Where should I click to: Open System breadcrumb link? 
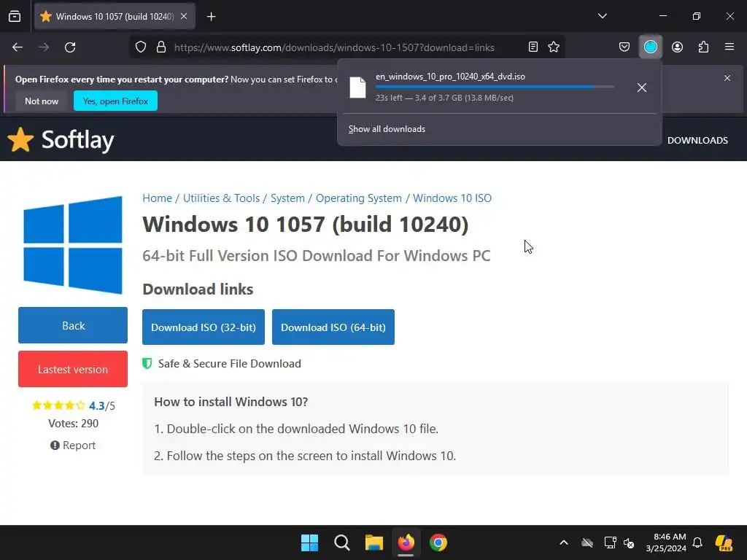coord(287,198)
